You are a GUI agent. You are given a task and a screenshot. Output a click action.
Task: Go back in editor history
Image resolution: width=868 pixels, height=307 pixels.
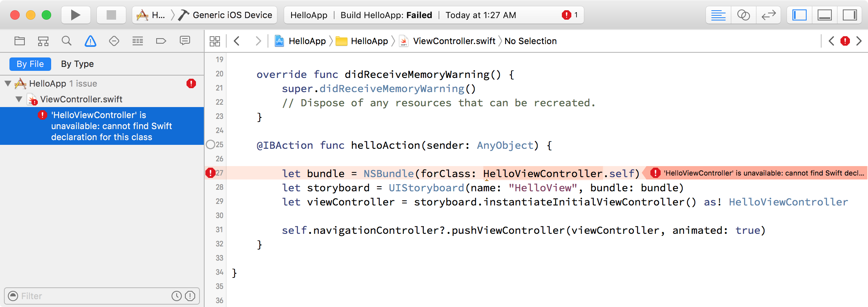(237, 41)
